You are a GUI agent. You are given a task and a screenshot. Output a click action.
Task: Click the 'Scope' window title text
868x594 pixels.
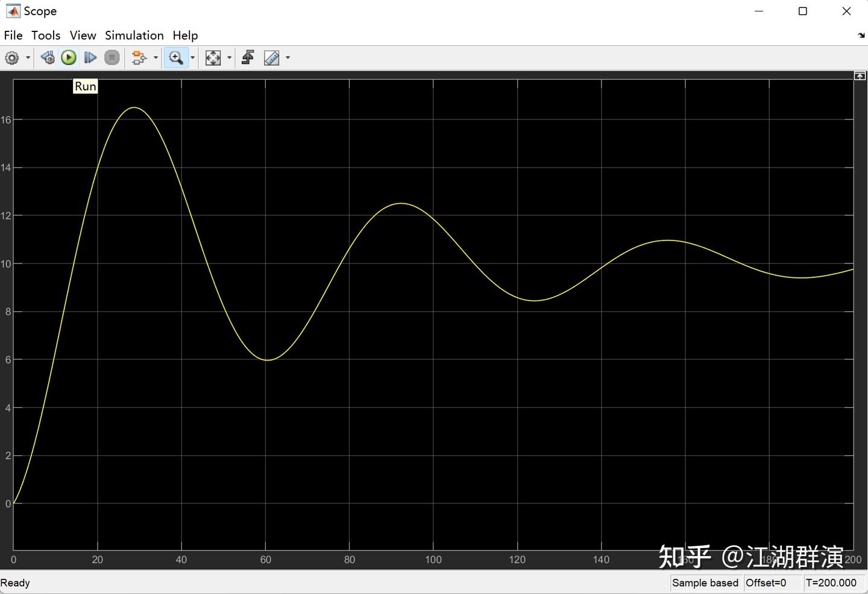tap(40, 11)
